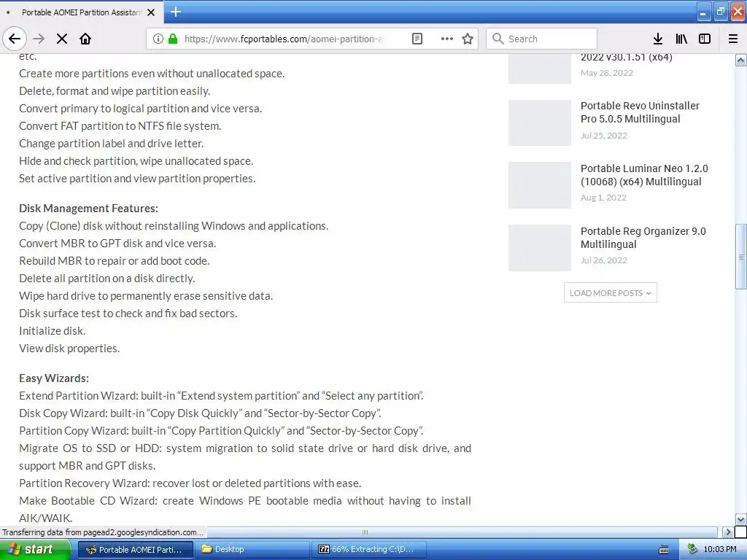Viewport: 747px width, 560px height.
Task: Open the Firefox hamburger menu
Action: click(733, 39)
